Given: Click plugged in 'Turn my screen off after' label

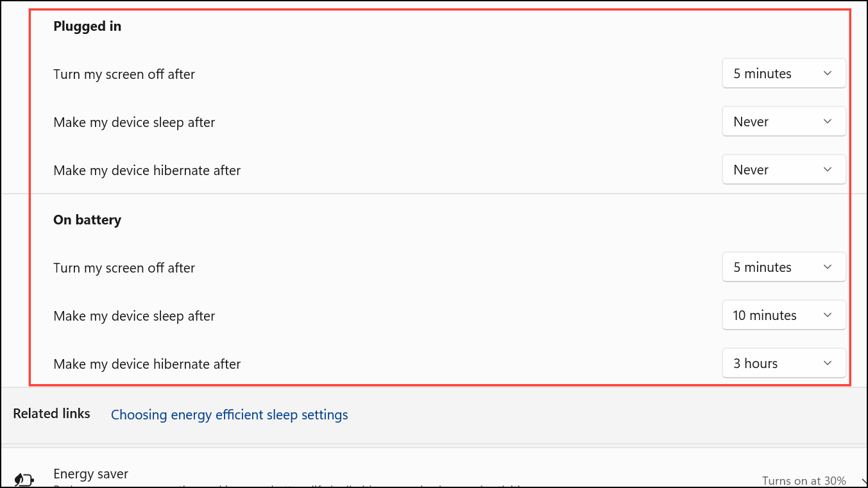Looking at the screenshot, I should 124,74.
